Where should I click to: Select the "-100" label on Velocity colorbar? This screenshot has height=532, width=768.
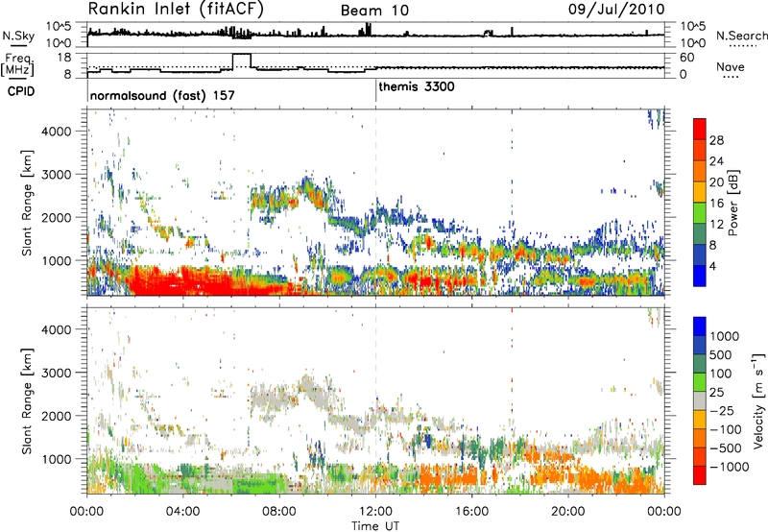tap(726, 429)
